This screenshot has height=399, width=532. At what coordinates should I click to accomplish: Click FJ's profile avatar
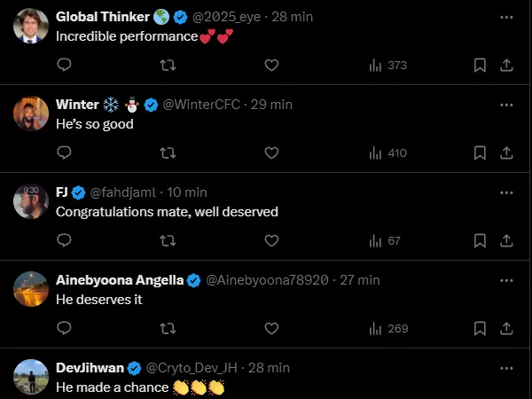31,201
